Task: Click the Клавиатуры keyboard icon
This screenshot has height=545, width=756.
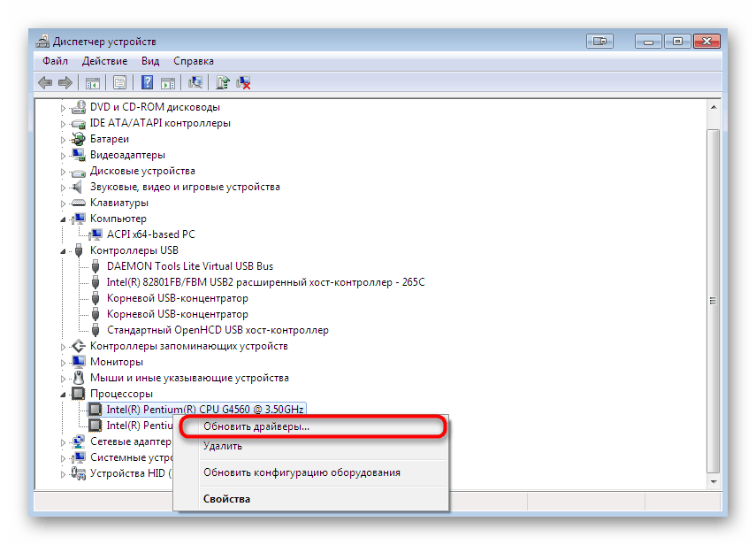Action: point(78,203)
